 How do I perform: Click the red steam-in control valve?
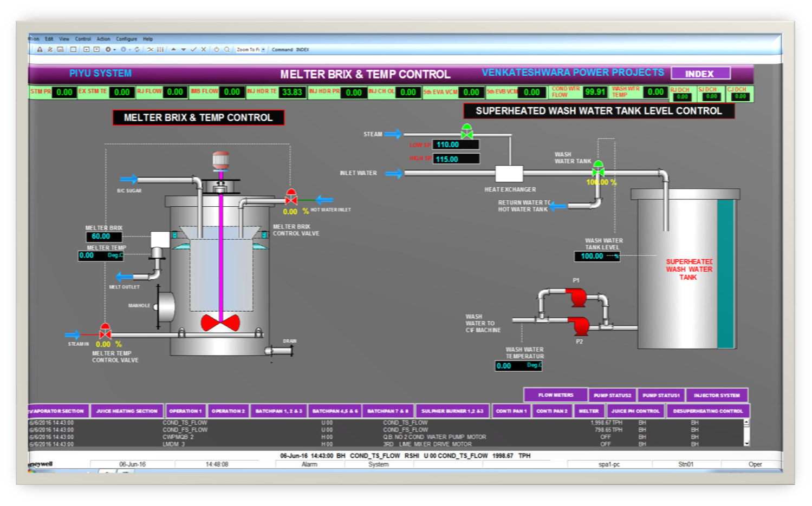pyautogui.click(x=105, y=331)
